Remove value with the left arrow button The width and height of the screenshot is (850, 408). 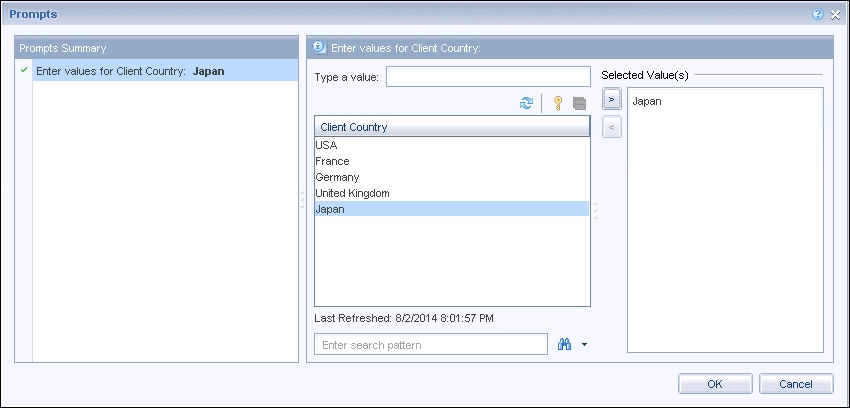(x=613, y=127)
